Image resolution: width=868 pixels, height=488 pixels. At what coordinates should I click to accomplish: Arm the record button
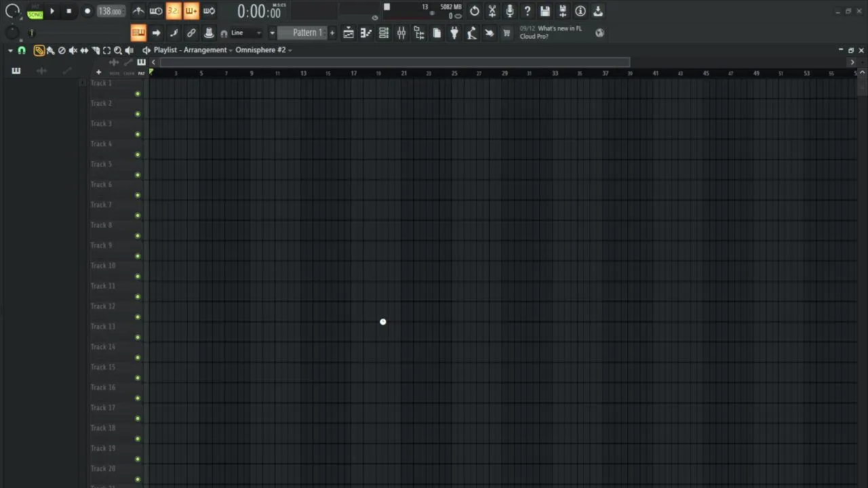[87, 12]
